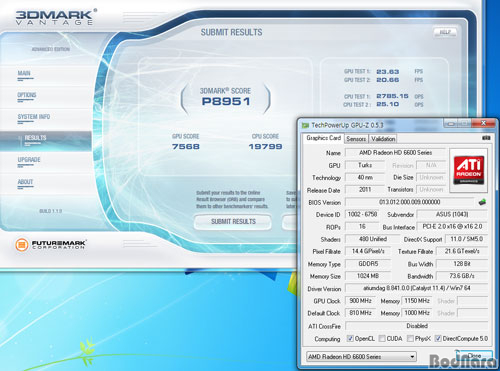This screenshot has width=500, height=371.
Task: Click the CPU Test 1 value 2785.15
Action: (392, 96)
